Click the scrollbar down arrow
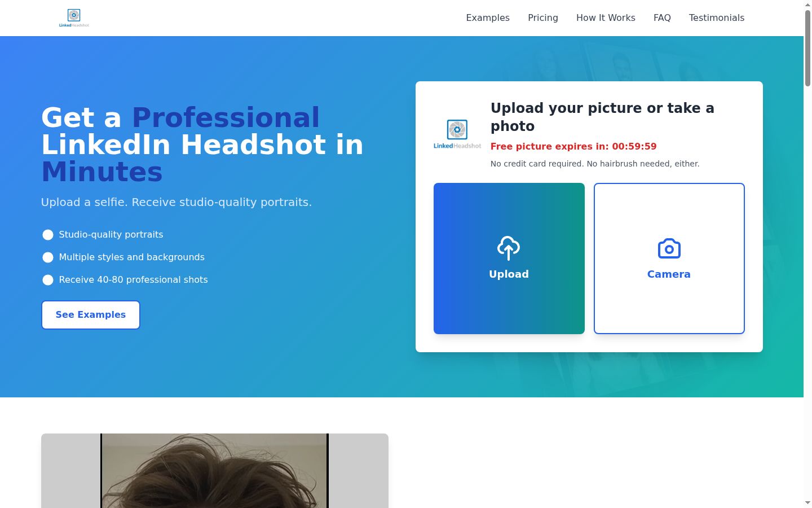 807,503
